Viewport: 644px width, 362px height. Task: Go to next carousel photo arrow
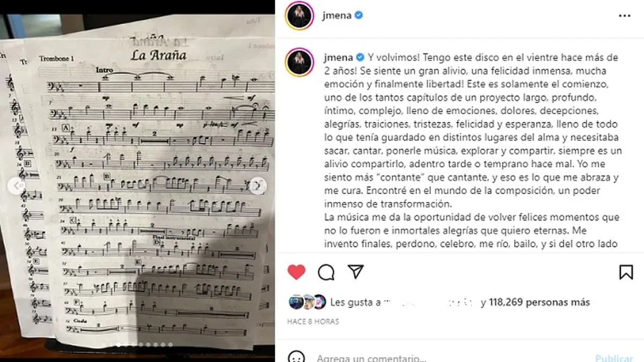[258, 186]
